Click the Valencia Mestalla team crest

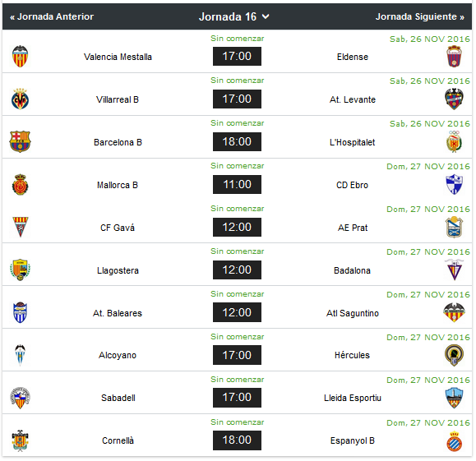[20, 57]
